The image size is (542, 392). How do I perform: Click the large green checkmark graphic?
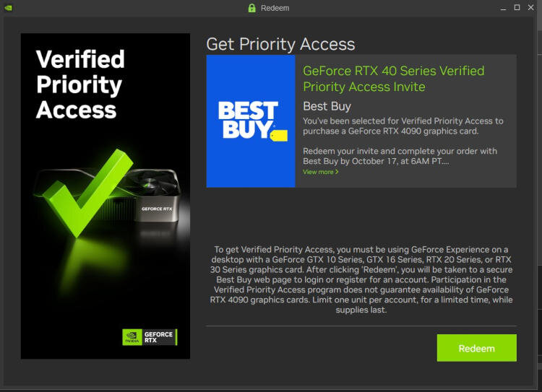pyautogui.click(x=88, y=193)
